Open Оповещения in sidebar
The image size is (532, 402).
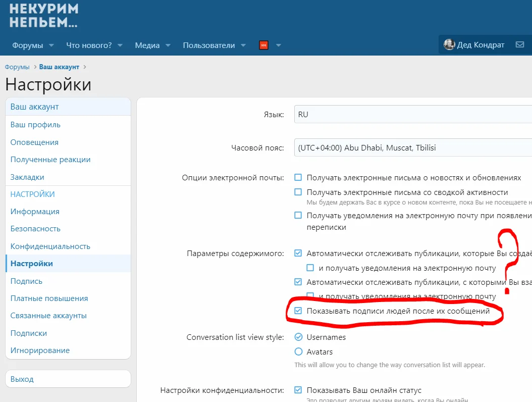[68, 142]
